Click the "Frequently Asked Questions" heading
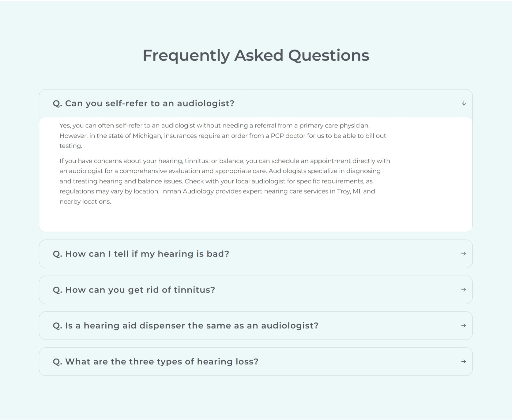Viewport: 512px width, 420px height. click(256, 55)
